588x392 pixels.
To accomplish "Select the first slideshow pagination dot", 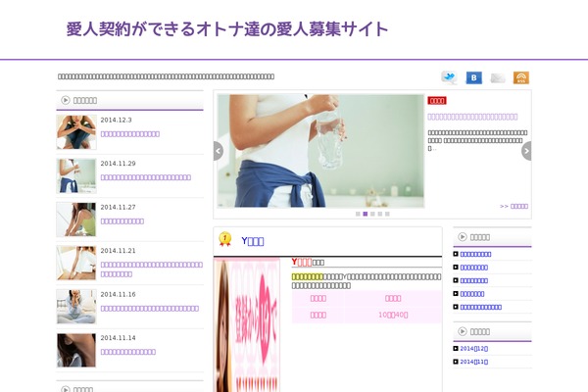I will [x=358, y=214].
